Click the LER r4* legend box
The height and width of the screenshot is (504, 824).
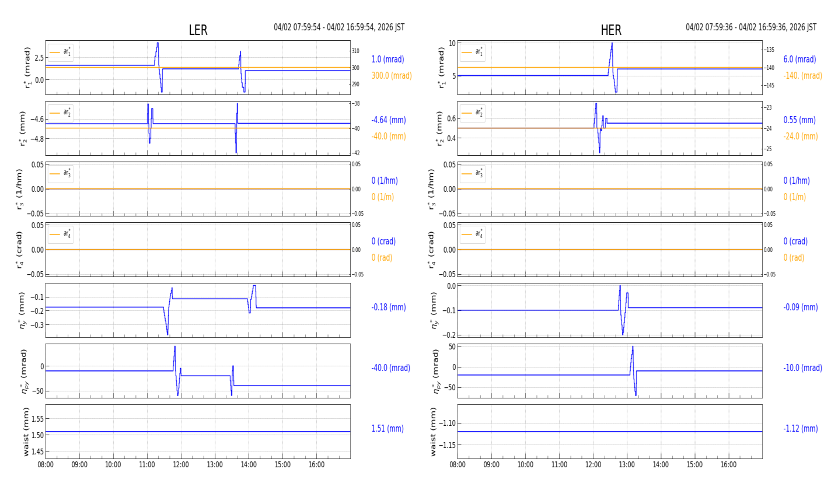pos(61,234)
